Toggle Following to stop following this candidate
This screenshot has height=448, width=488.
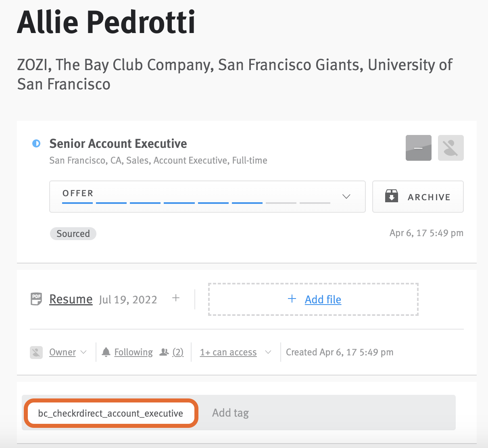(x=133, y=352)
